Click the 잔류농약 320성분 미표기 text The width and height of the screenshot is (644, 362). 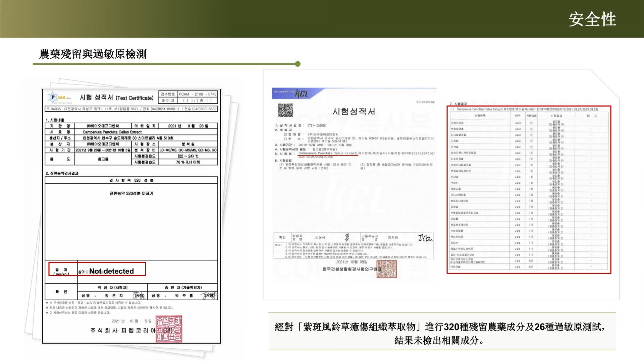[131, 193]
